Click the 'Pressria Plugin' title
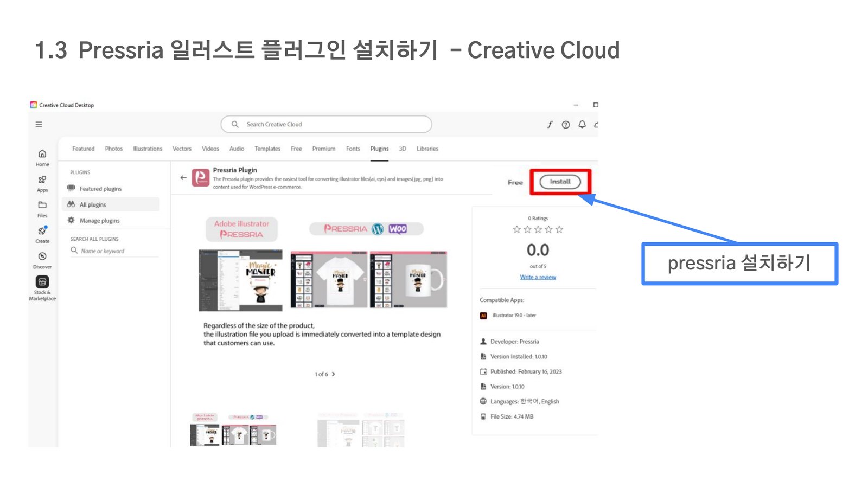Viewport: 868px width, 488px height. [235, 170]
